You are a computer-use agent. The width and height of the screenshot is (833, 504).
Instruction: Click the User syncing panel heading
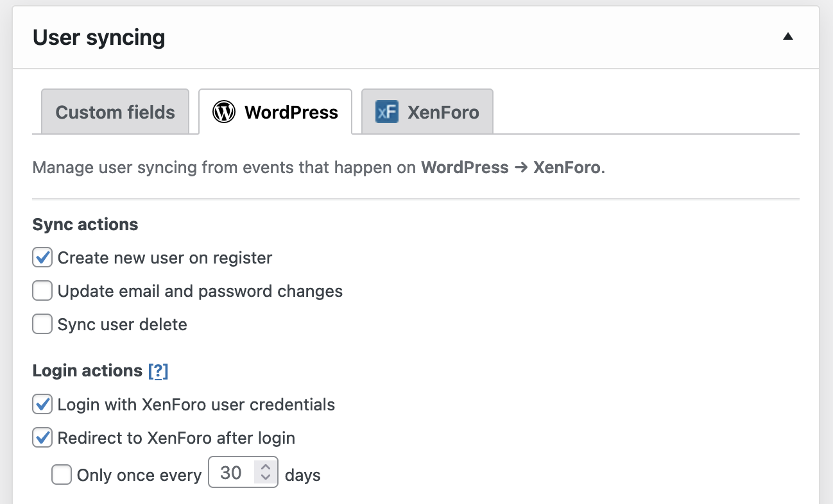point(99,38)
